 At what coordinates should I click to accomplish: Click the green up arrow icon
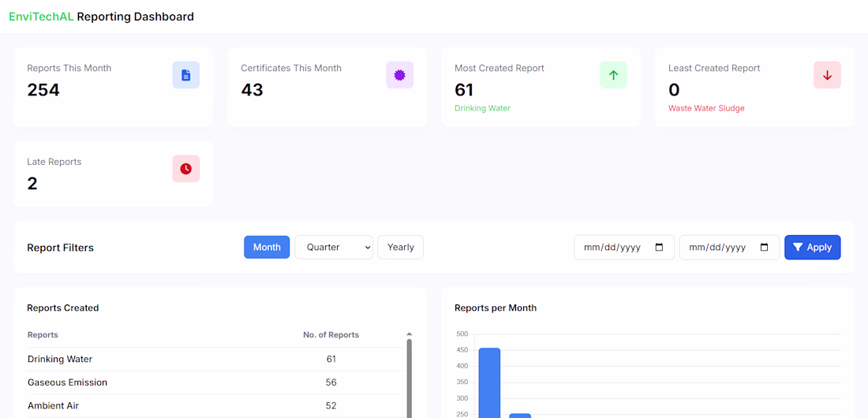click(613, 75)
